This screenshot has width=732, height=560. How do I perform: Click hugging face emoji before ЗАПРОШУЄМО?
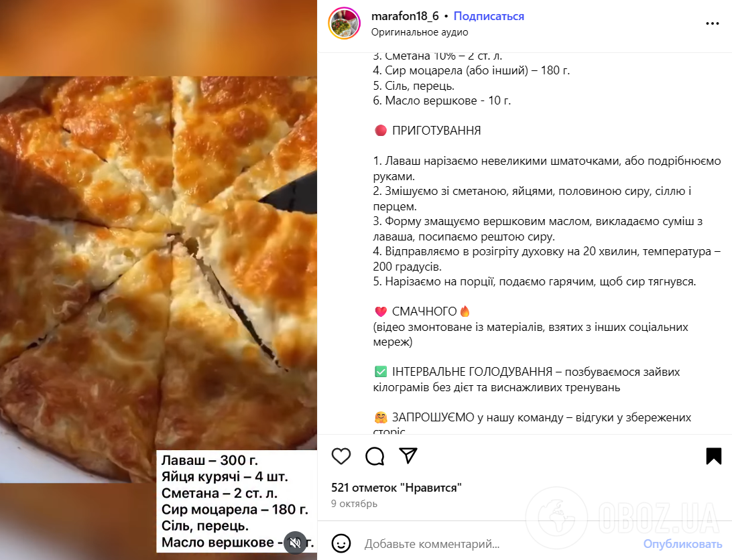[381, 417]
